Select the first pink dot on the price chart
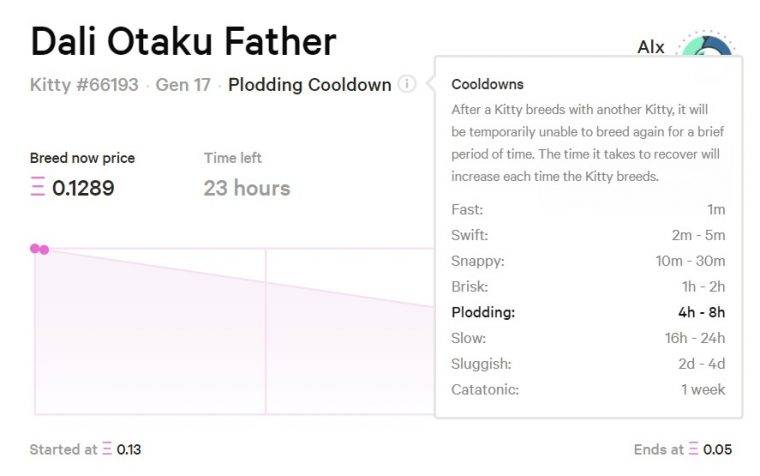This screenshot has height=476, width=760. [35, 248]
